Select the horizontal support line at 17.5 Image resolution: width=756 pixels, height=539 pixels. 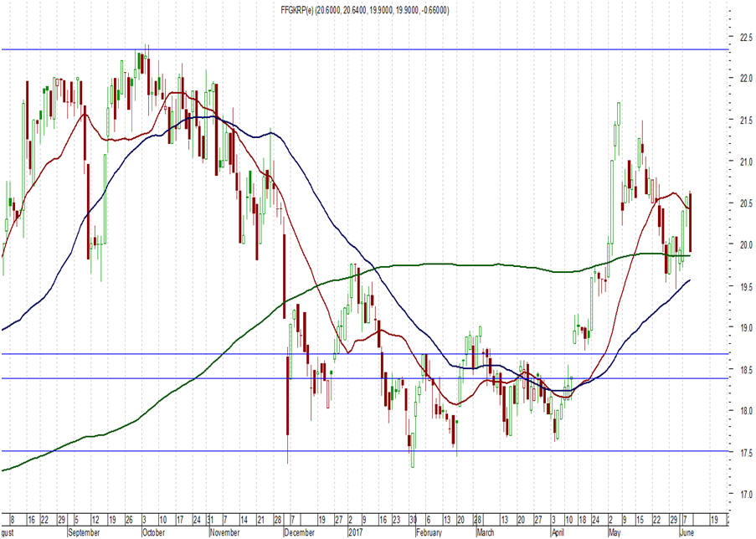364,451
